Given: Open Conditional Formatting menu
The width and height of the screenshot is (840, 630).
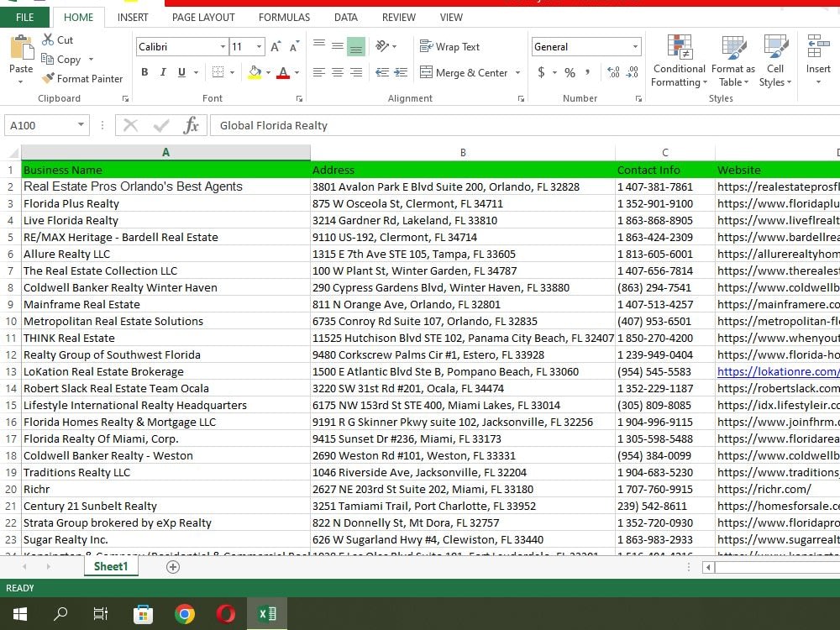Looking at the screenshot, I should point(680,60).
